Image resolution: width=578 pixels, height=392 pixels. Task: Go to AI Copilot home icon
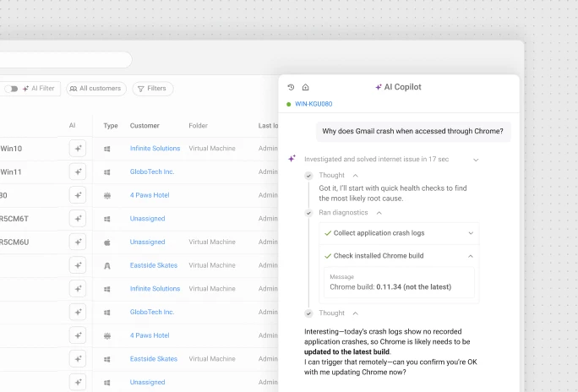click(x=306, y=87)
